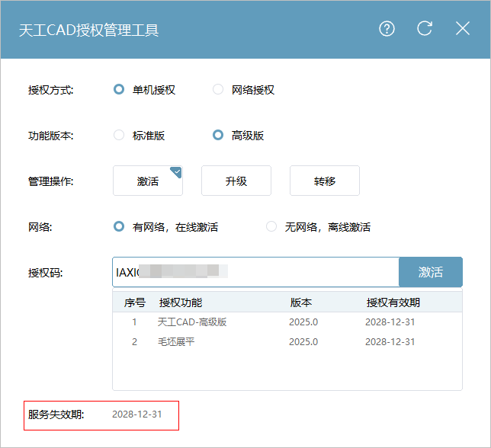
Task: Click the 序号 column header
Action: [x=135, y=302]
